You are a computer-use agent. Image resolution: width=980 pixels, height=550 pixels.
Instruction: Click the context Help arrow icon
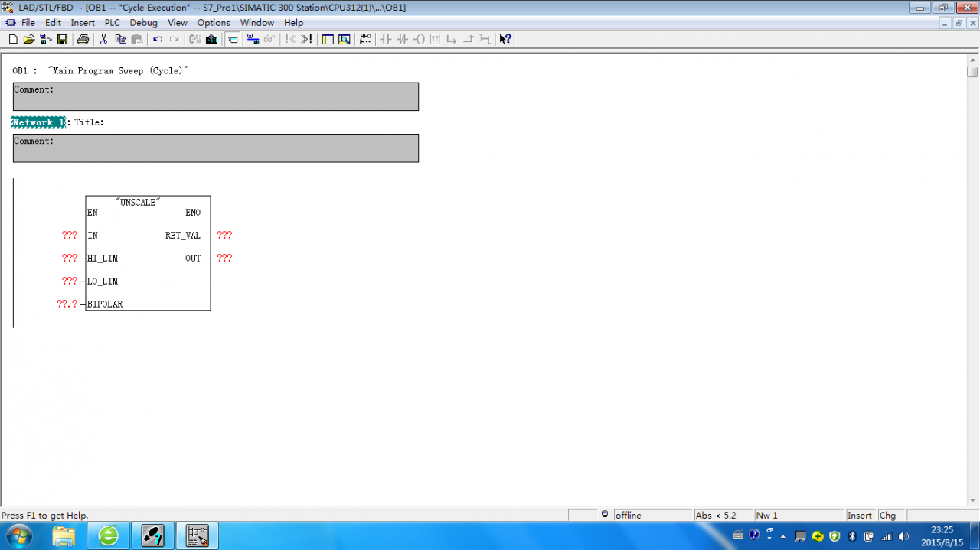point(505,39)
